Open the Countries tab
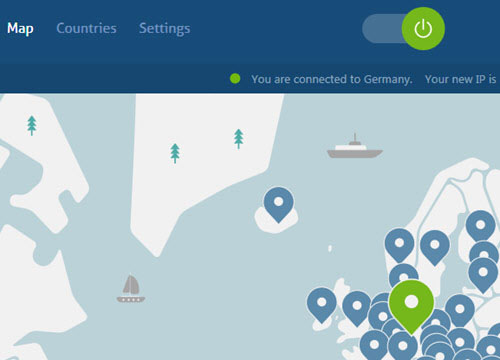Viewport: 500px width, 360px height. coord(86,28)
